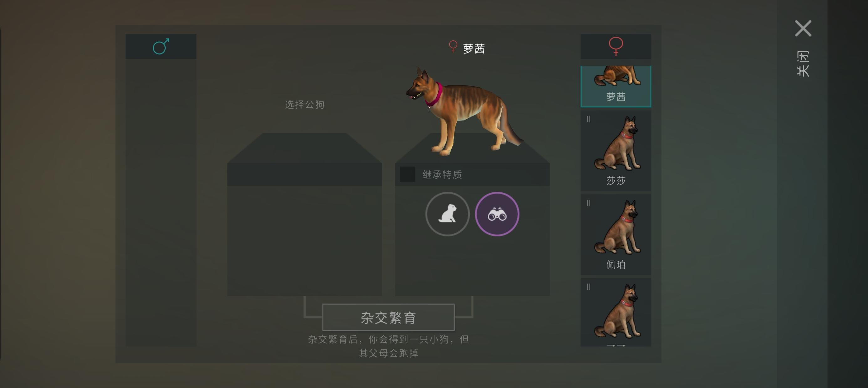Select the male symbol column header
Screen dimensions: 868x388
[161, 47]
